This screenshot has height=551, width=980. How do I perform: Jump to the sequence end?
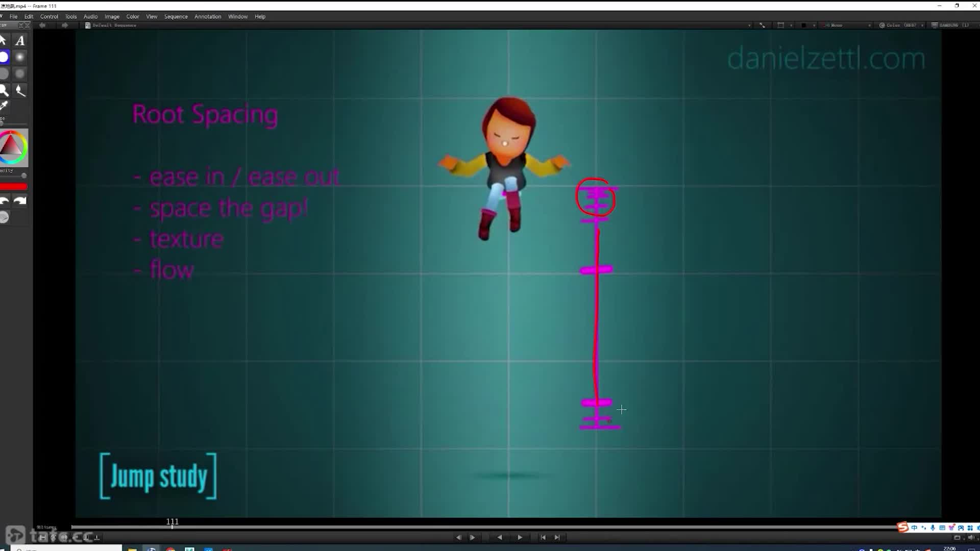click(x=557, y=537)
